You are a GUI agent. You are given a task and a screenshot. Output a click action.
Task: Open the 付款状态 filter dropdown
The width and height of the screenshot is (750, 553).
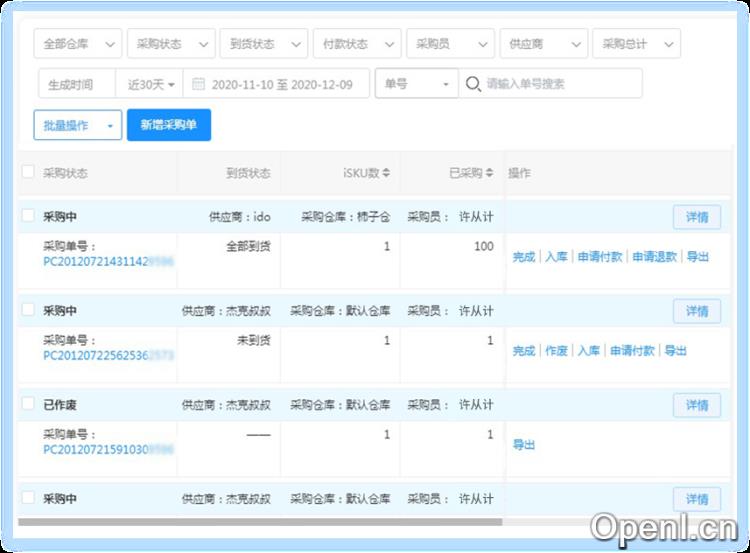(357, 44)
